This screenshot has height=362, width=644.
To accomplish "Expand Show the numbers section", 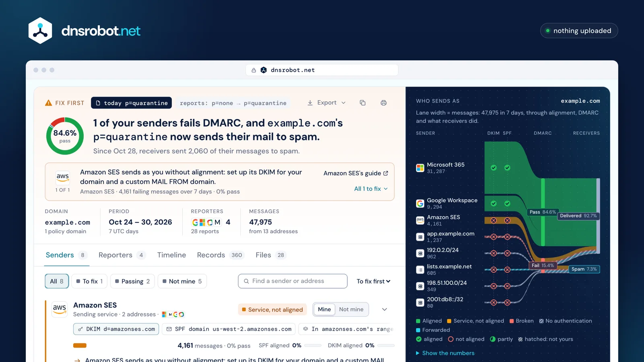I will click(445, 353).
